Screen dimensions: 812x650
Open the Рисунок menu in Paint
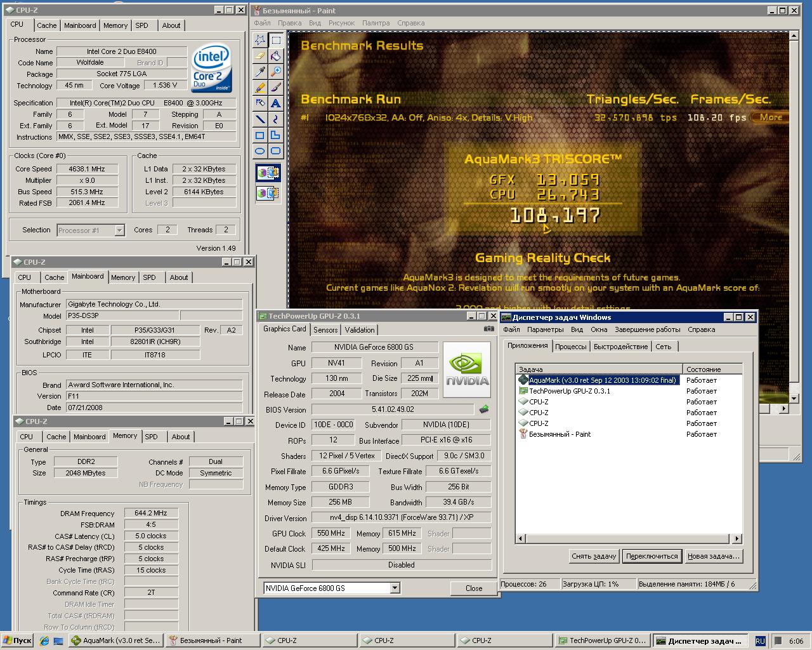click(341, 23)
